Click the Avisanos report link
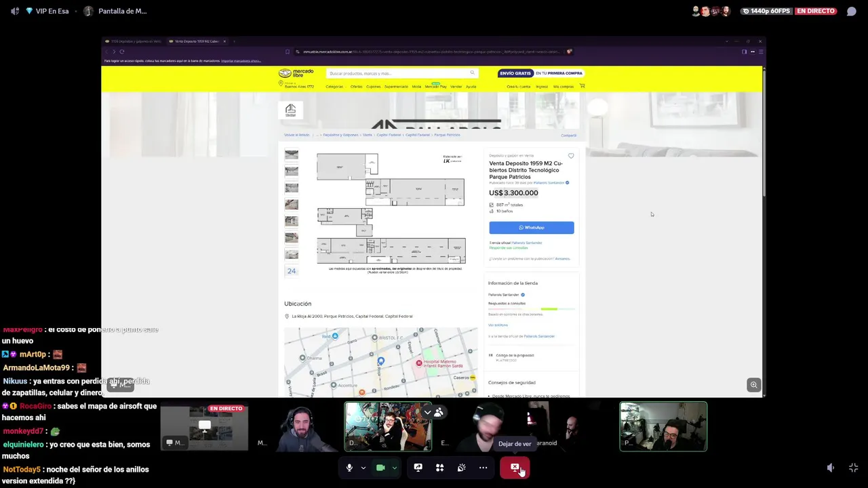 (x=562, y=259)
